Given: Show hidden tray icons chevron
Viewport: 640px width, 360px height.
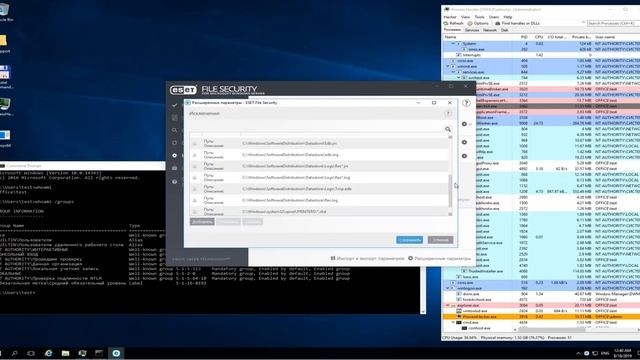Looking at the screenshot, I should coord(578,353).
